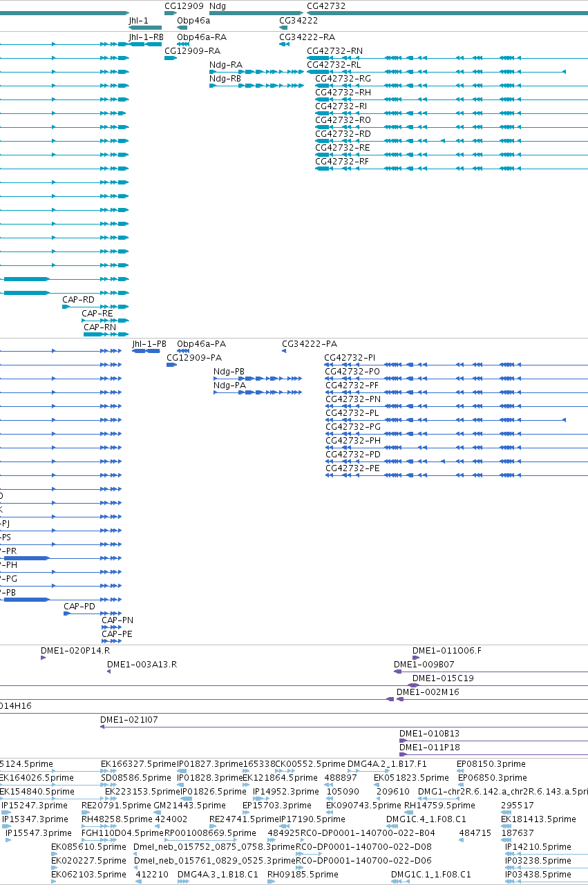
Task: Click the CG12909 gene label
Action: (x=184, y=6)
